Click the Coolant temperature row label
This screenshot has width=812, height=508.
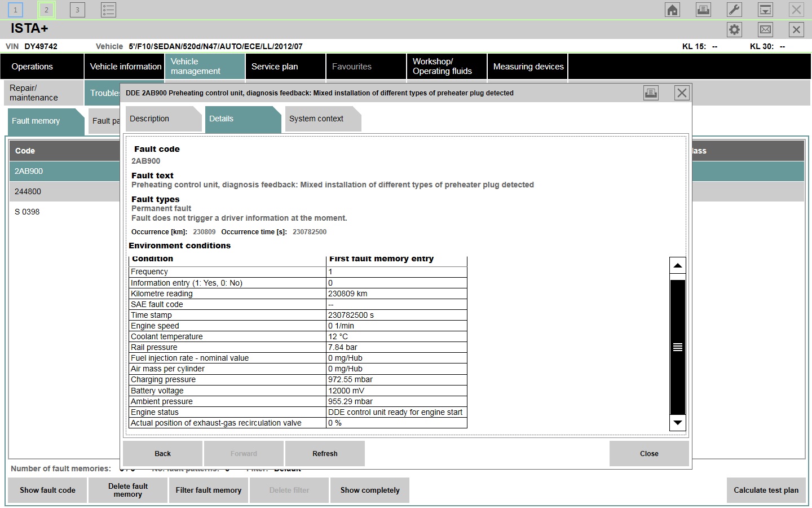167,336
